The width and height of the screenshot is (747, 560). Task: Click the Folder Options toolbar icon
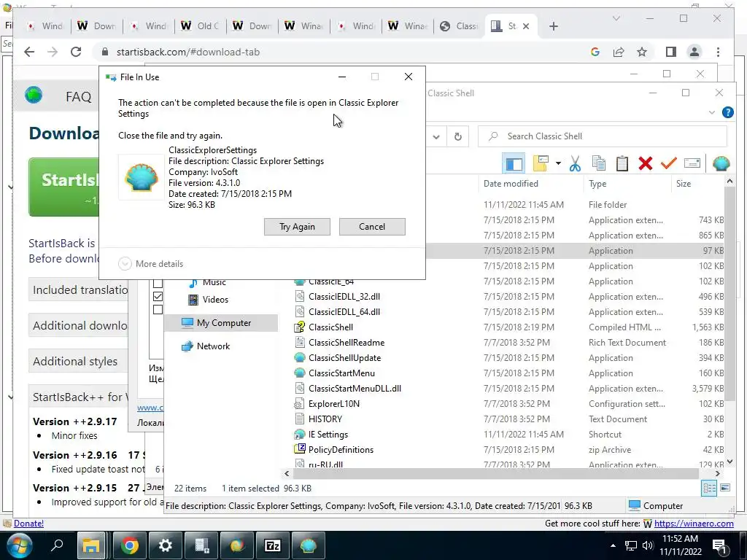point(541,163)
